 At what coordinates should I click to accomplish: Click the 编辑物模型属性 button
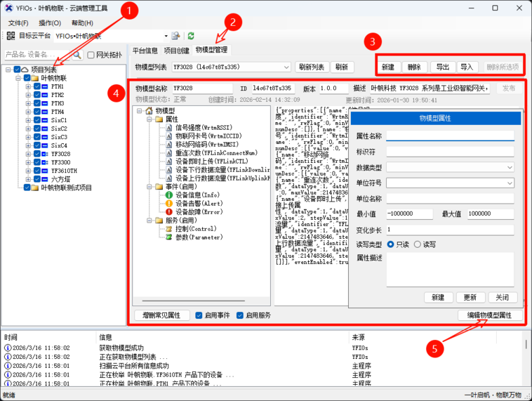[x=490, y=315]
